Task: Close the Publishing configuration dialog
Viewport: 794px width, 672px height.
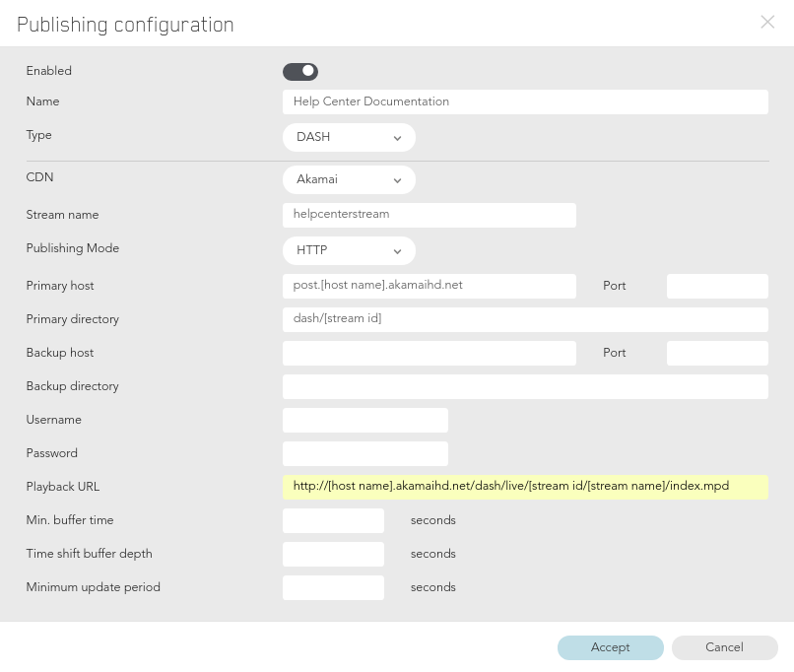Action: pyautogui.click(x=767, y=22)
